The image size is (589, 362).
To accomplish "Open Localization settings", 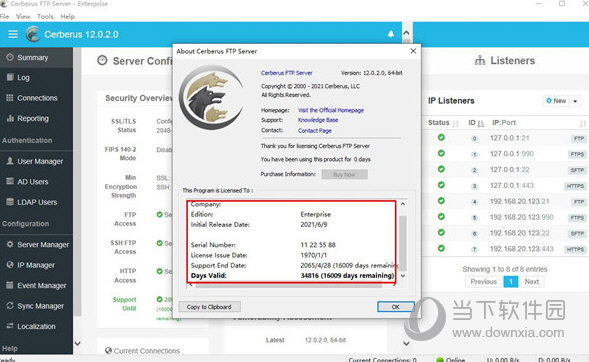I will [x=36, y=326].
